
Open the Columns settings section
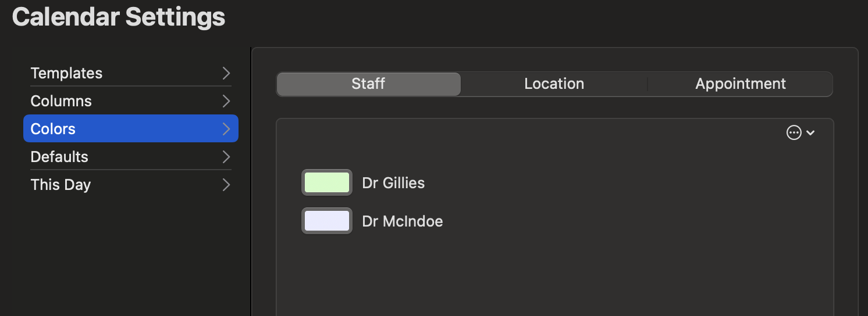pyautogui.click(x=131, y=101)
